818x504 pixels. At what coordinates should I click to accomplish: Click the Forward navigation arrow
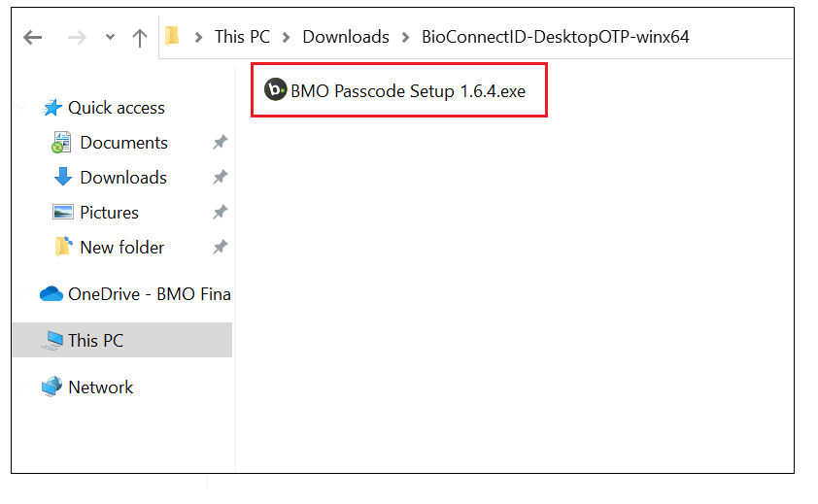click(x=80, y=38)
